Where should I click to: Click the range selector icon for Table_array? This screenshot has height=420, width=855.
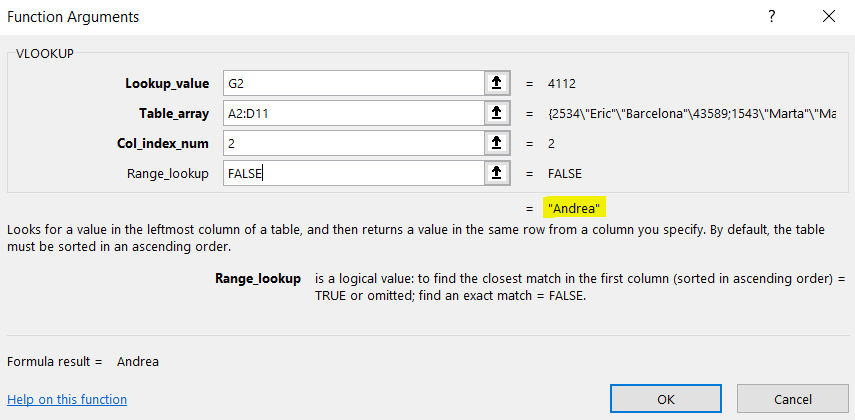494,113
